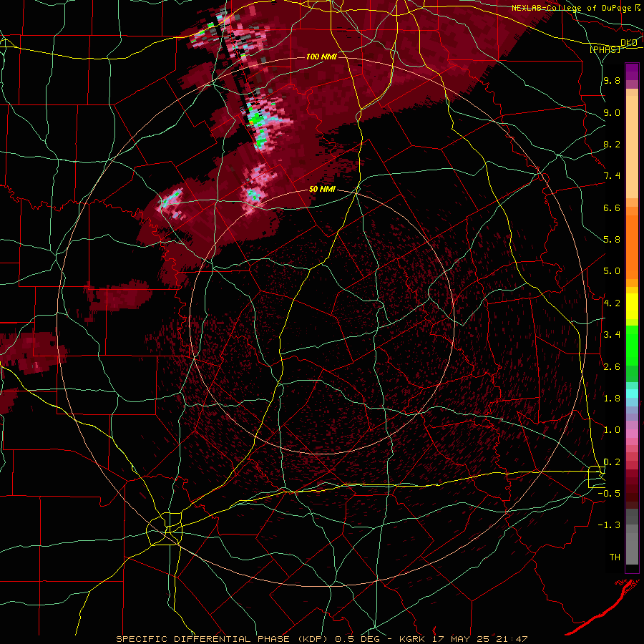Click the 1.8 scale value
This screenshot has width=644, height=644.
tap(612, 398)
